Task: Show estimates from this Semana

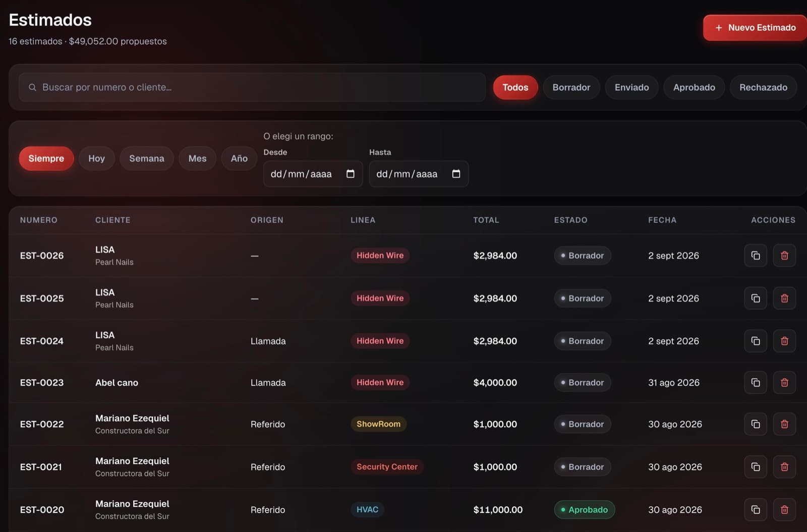Action: [x=147, y=158]
